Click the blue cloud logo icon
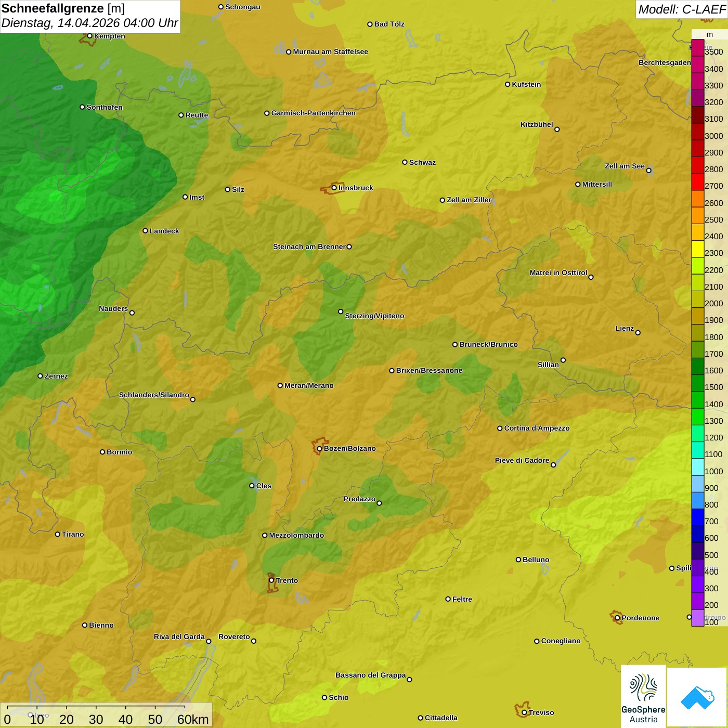Image resolution: width=728 pixels, height=728 pixels. click(697, 698)
